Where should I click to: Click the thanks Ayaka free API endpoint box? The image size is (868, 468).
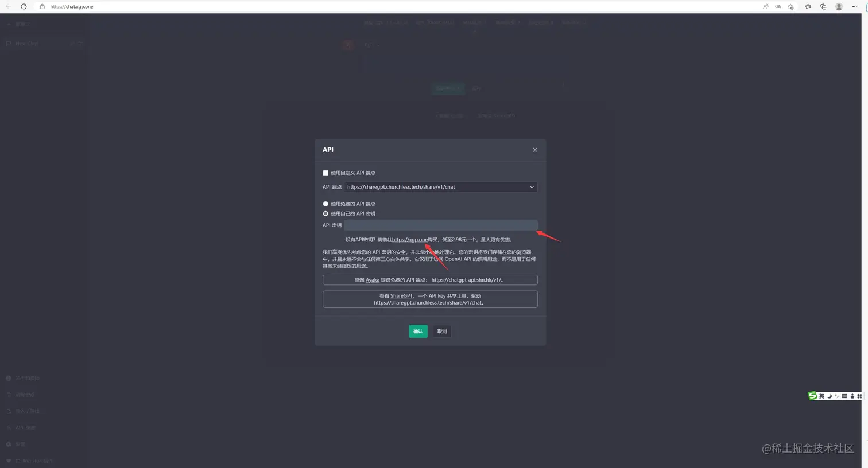pos(430,280)
